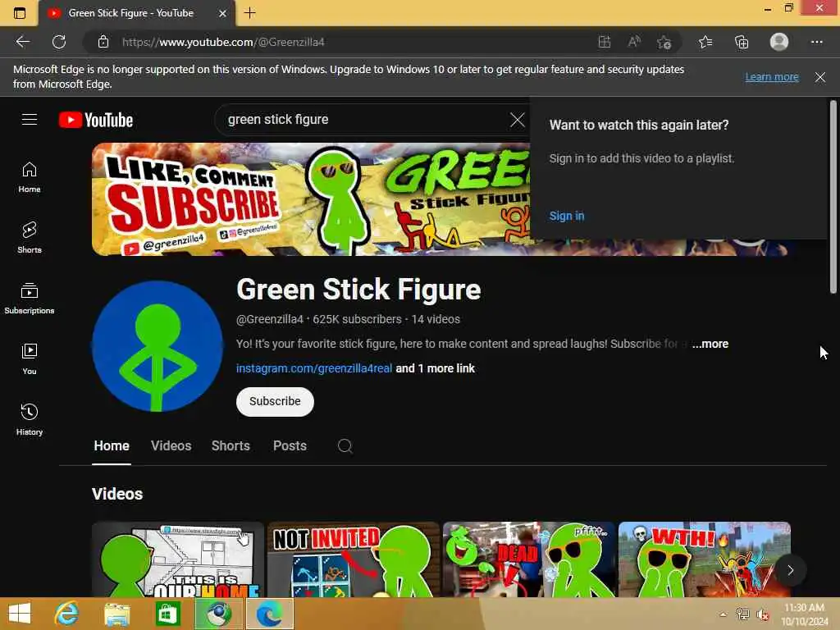Open the 'DEAD' video thumbnail
Viewport: 840px width, 630px height.
pos(529,559)
